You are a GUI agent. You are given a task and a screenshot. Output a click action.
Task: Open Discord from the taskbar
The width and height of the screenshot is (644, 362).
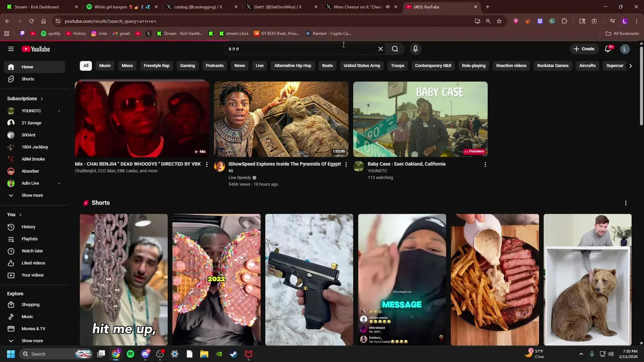145,354
